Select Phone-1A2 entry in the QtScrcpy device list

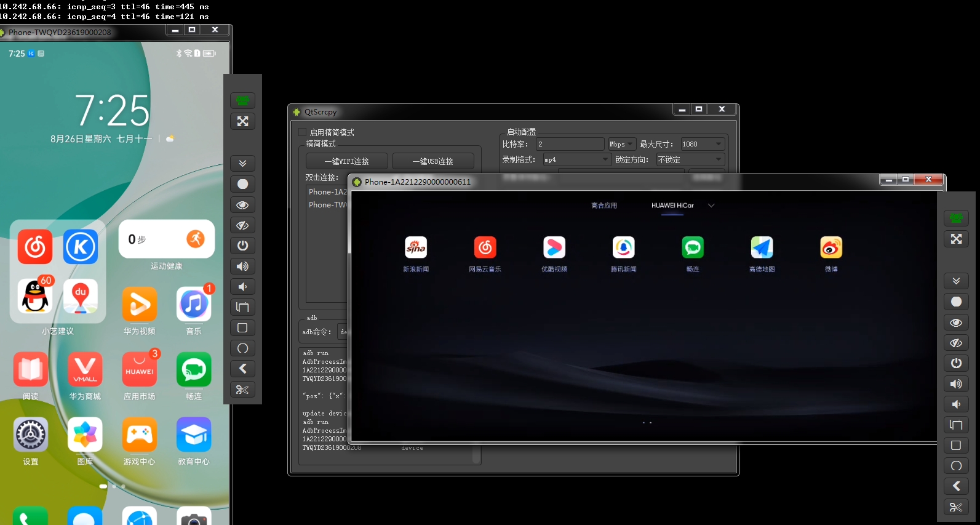[x=328, y=192]
